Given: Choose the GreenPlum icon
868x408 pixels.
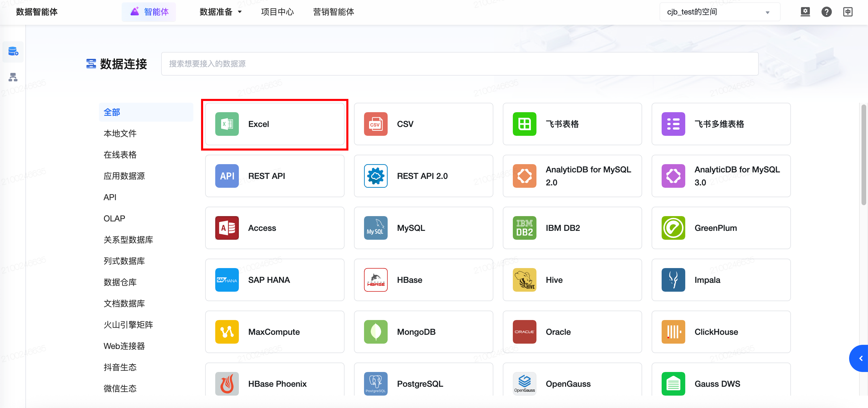Looking at the screenshot, I should [x=673, y=228].
